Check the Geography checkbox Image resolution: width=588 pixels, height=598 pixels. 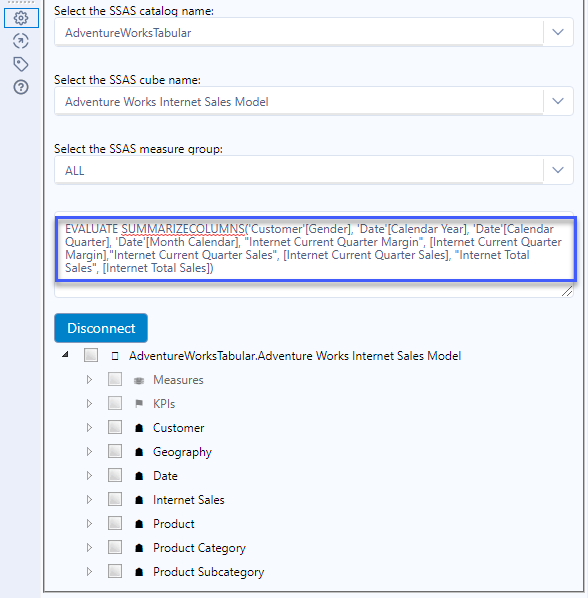pos(115,451)
